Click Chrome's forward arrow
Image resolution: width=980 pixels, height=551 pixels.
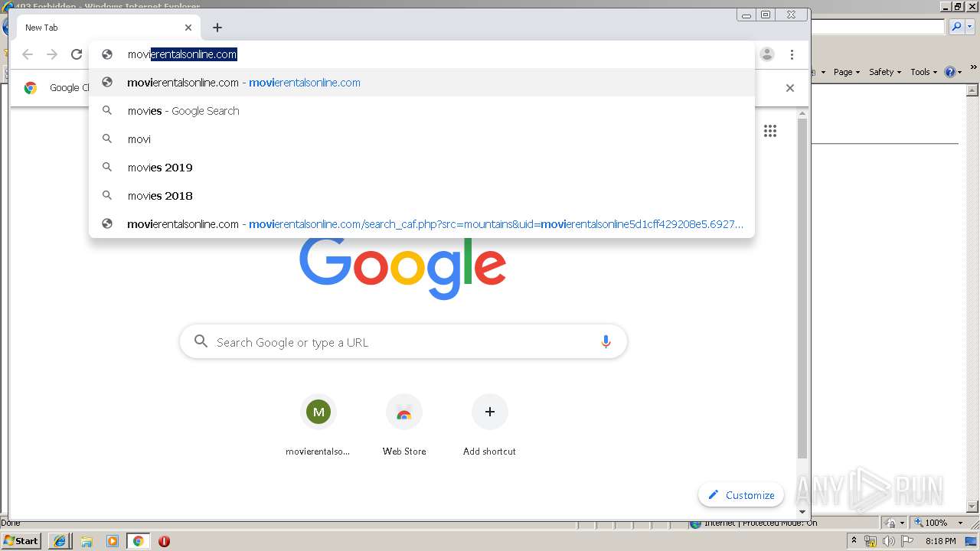coord(52,54)
